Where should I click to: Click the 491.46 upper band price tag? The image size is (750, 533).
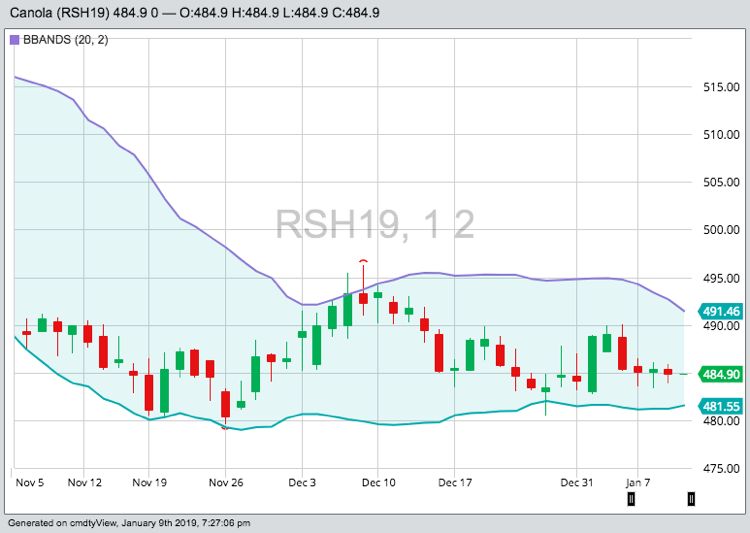721,311
